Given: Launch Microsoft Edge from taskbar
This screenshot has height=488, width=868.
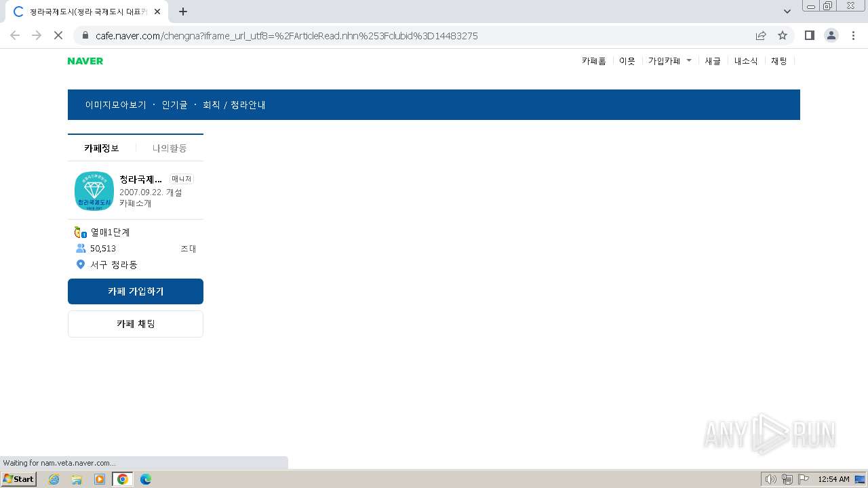Looking at the screenshot, I should pyautogui.click(x=146, y=479).
